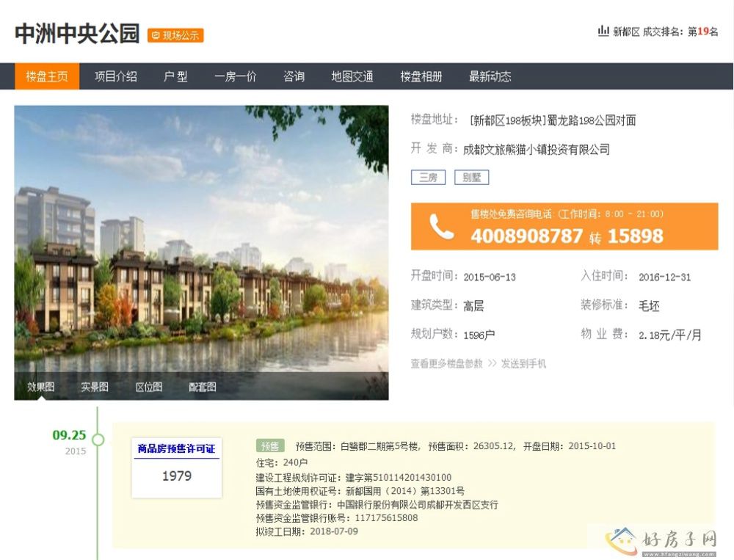This screenshot has width=734, height=560.
Task: Show the 配套图 facilities image
Action: click(202, 387)
